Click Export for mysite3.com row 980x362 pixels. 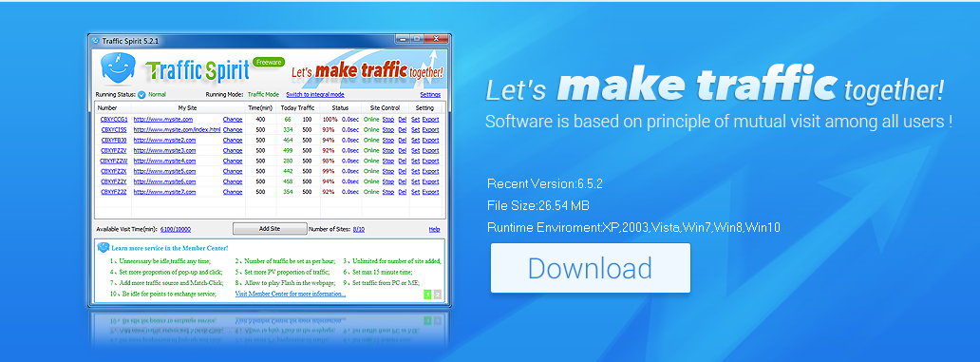point(430,150)
